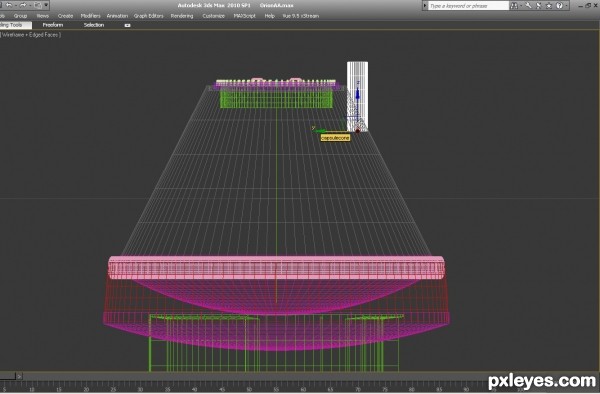Open the Graph Editors menu

(148, 16)
